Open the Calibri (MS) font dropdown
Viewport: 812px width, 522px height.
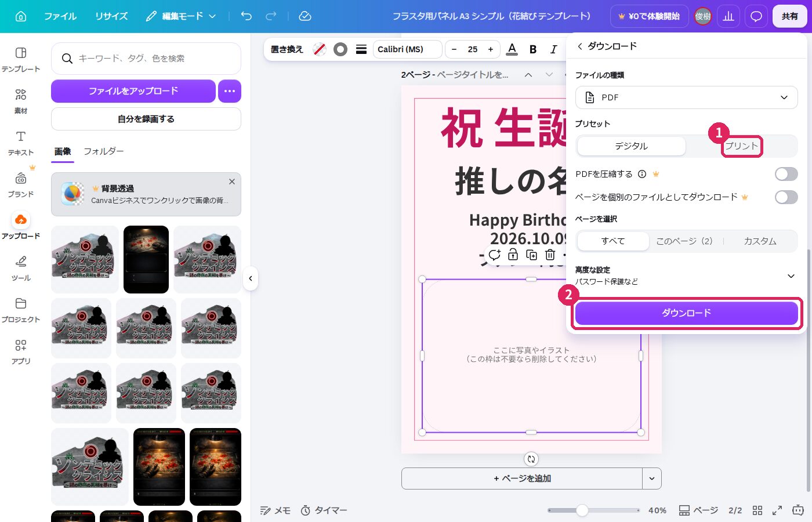(x=407, y=49)
